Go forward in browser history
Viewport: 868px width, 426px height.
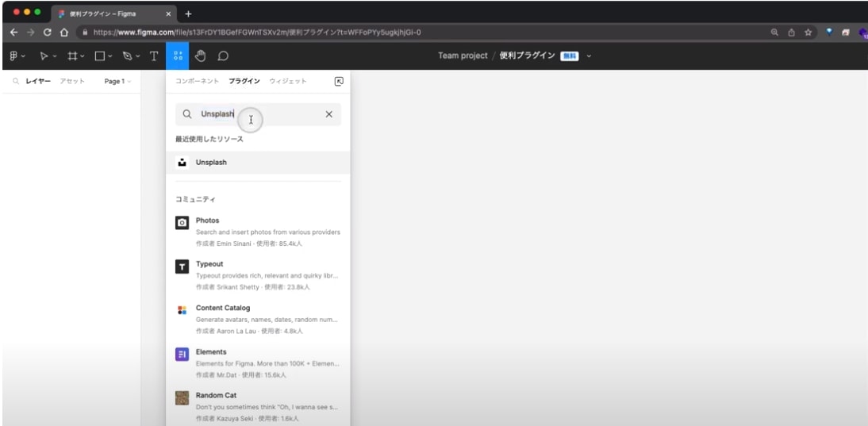[x=30, y=33]
